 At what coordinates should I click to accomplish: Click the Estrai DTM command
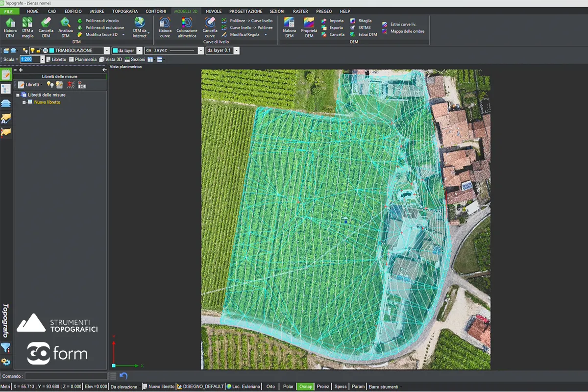[364, 35]
